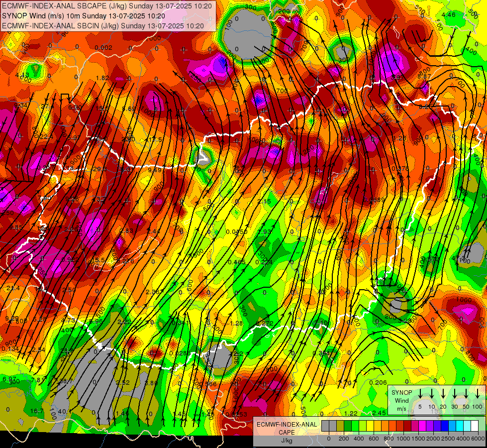Click the 50 m/s wind arrow in legend

(466, 395)
